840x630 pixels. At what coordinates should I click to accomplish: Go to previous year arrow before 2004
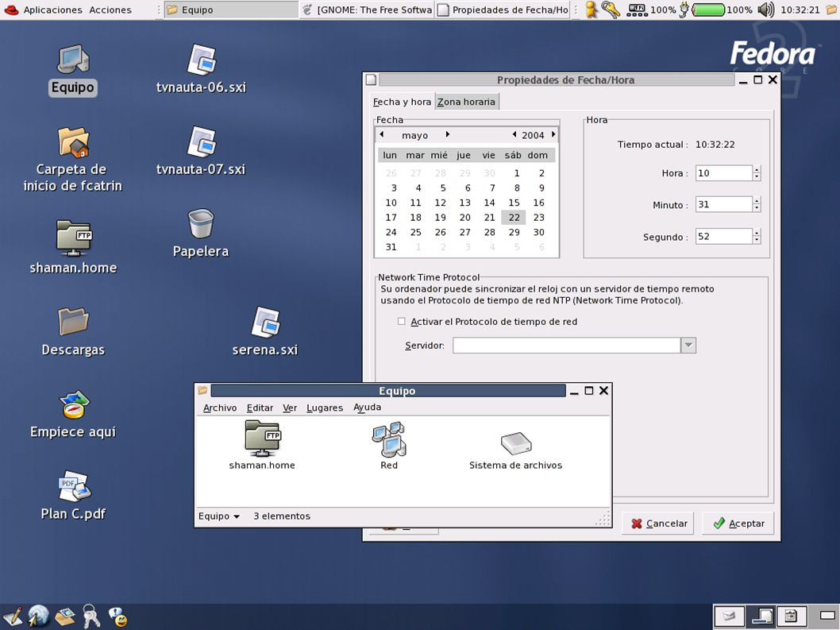514,134
